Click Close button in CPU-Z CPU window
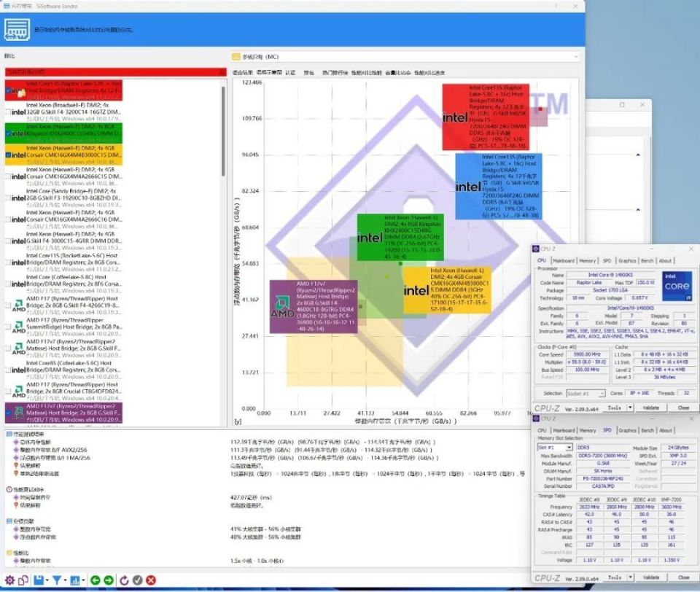 click(x=683, y=408)
